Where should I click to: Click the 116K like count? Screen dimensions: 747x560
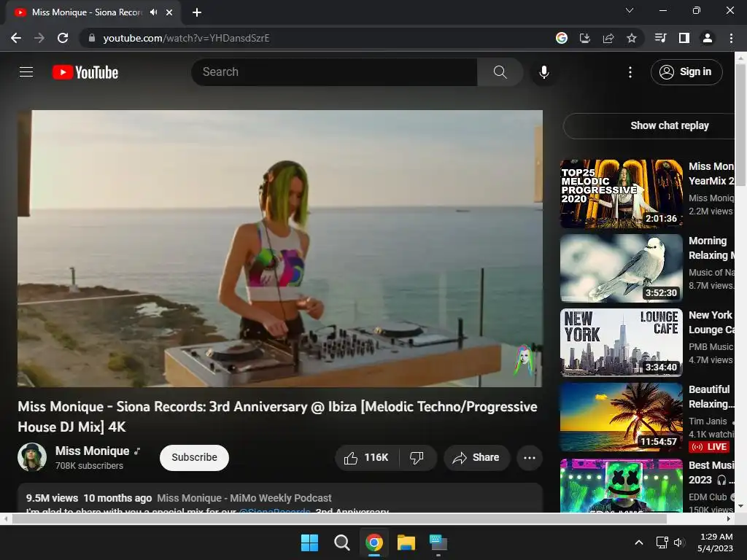[x=376, y=458]
